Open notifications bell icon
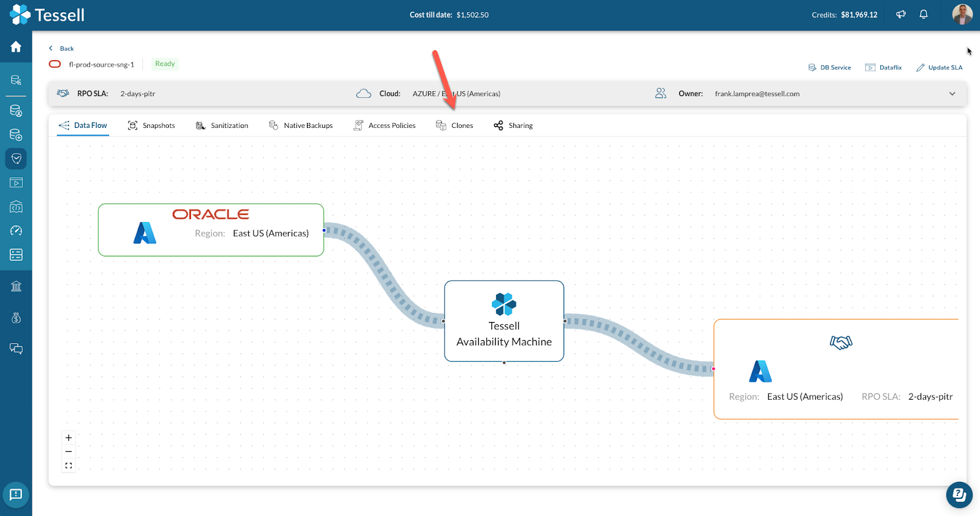 click(924, 15)
